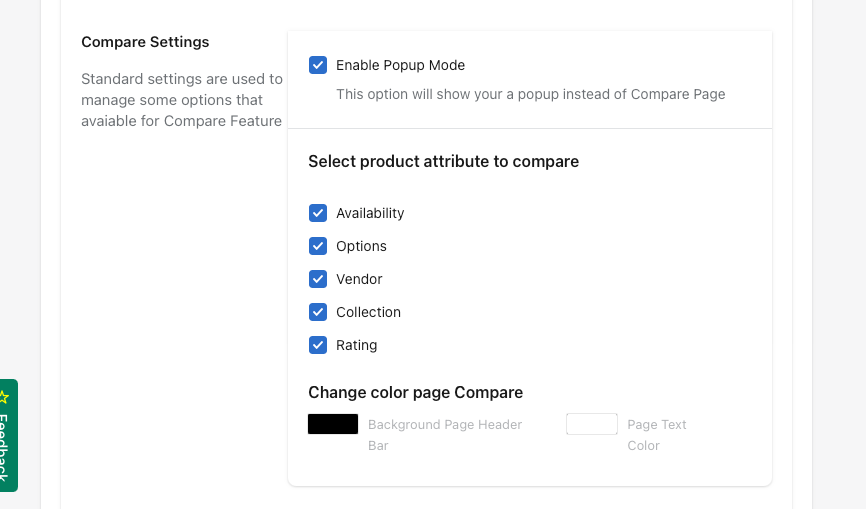Click the 'Vendor' label text
This screenshot has height=509, width=866.
[359, 279]
